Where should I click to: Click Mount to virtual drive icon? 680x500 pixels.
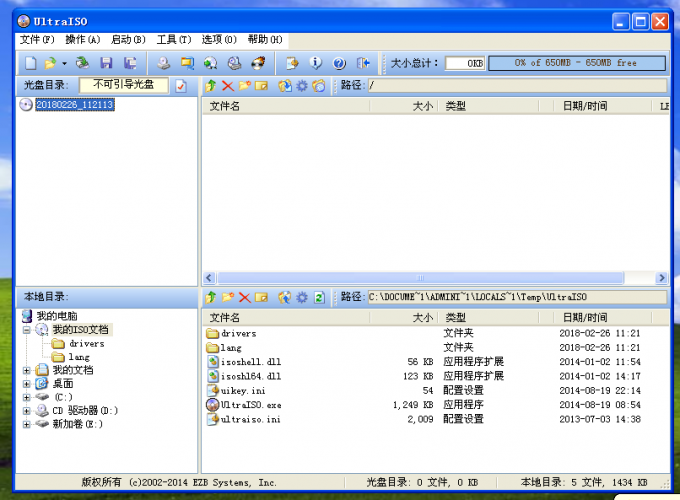click(x=234, y=63)
